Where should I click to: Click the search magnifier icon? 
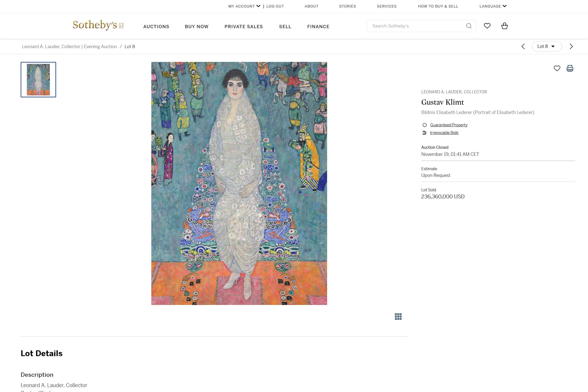pos(469,26)
